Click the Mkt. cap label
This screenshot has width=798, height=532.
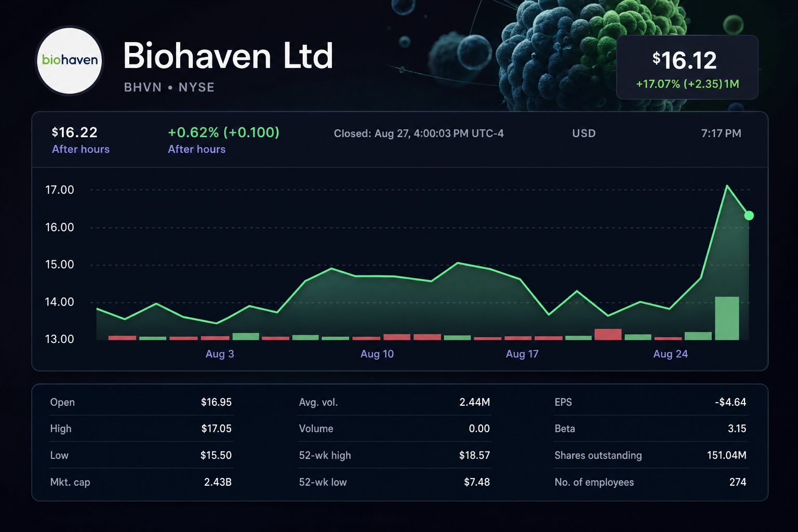coord(70,482)
